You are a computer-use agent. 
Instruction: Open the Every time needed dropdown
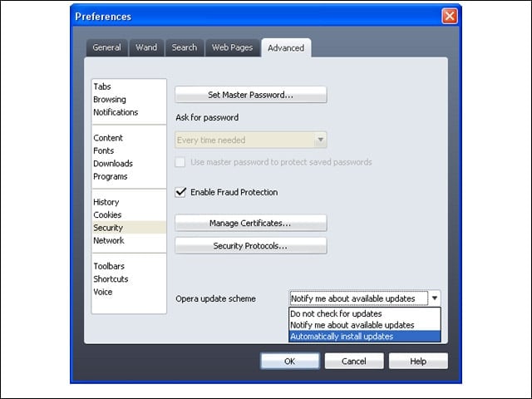[x=251, y=140]
